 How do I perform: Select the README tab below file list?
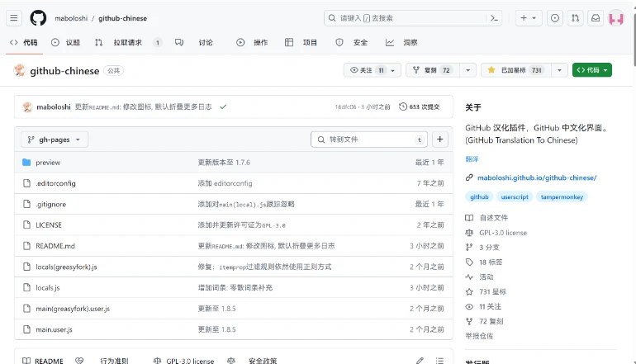pyautogui.click(x=43, y=361)
